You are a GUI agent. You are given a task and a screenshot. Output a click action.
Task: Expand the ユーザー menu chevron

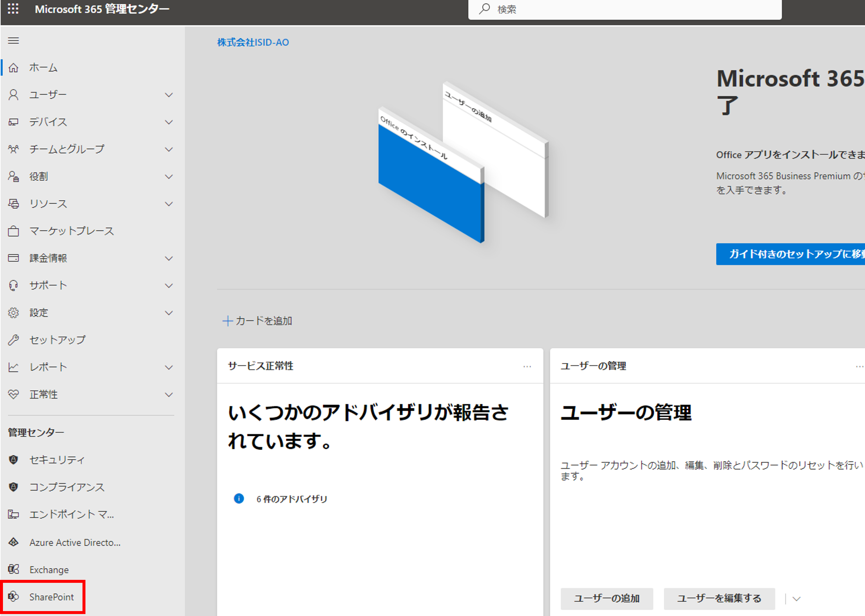[169, 95]
